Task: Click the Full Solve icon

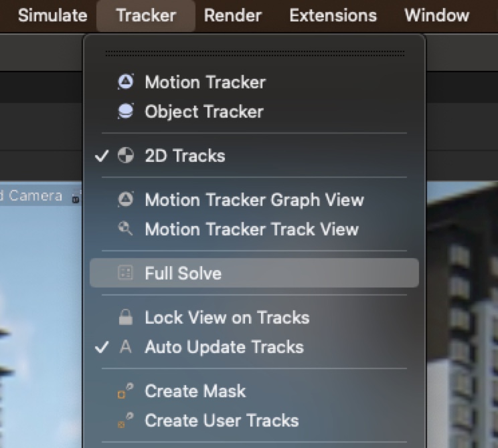Action: [x=125, y=273]
